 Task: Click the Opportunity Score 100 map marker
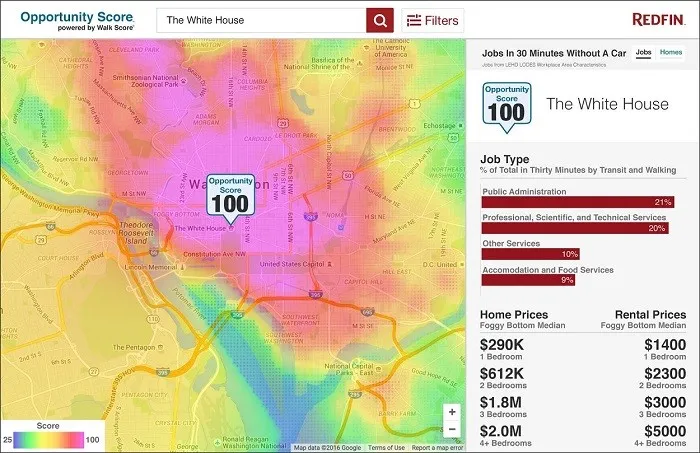point(230,198)
